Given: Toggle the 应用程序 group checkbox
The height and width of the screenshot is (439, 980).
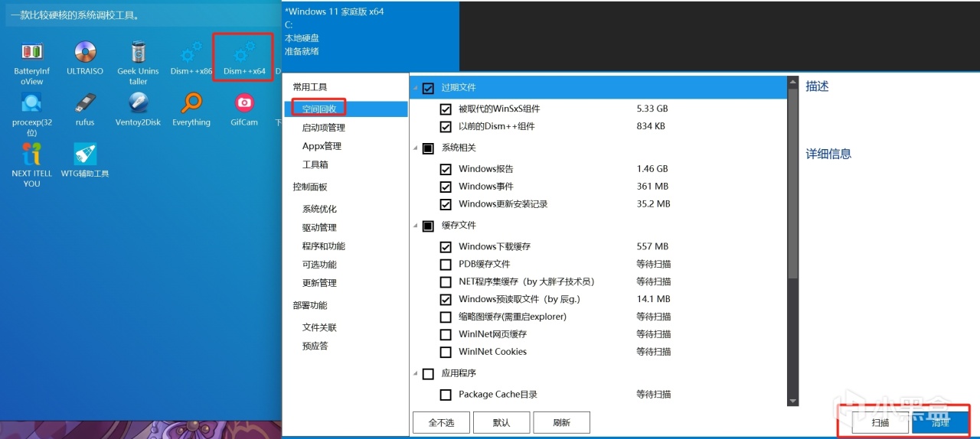Looking at the screenshot, I should (428, 374).
